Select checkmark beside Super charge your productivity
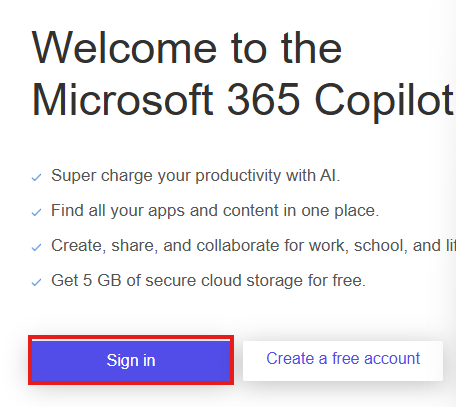The image size is (456, 407). [36, 177]
